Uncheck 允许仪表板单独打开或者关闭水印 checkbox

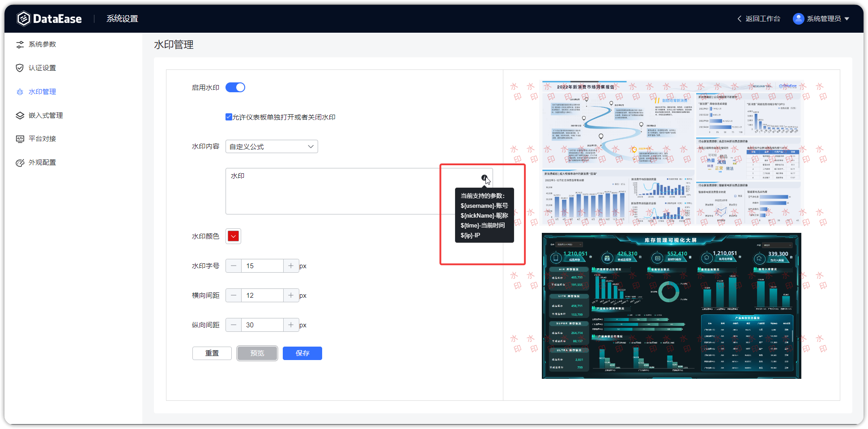[x=229, y=117]
